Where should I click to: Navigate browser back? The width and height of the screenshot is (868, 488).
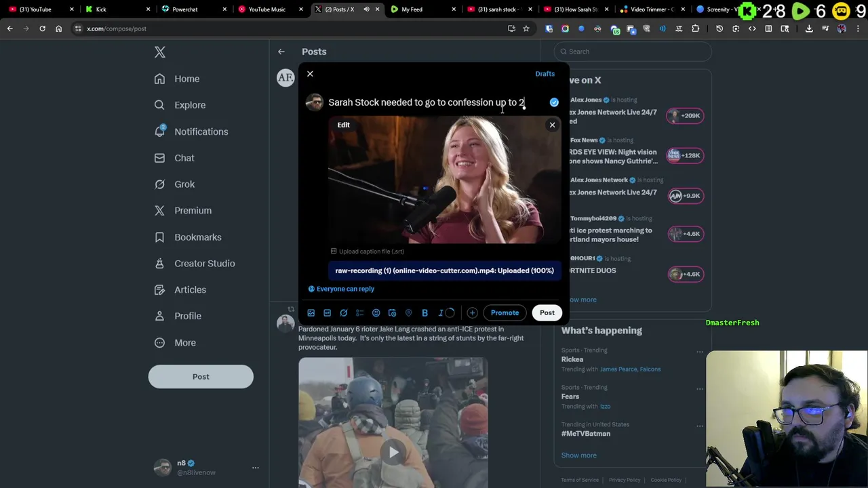9,28
